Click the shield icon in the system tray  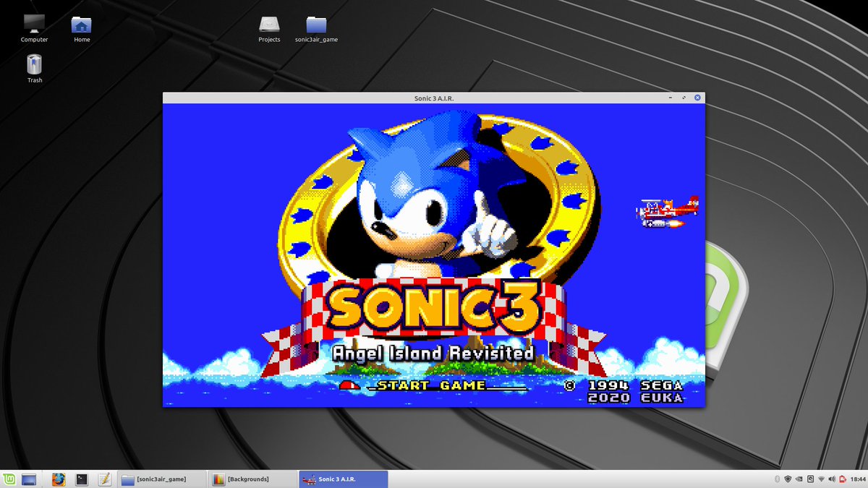[788, 479]
